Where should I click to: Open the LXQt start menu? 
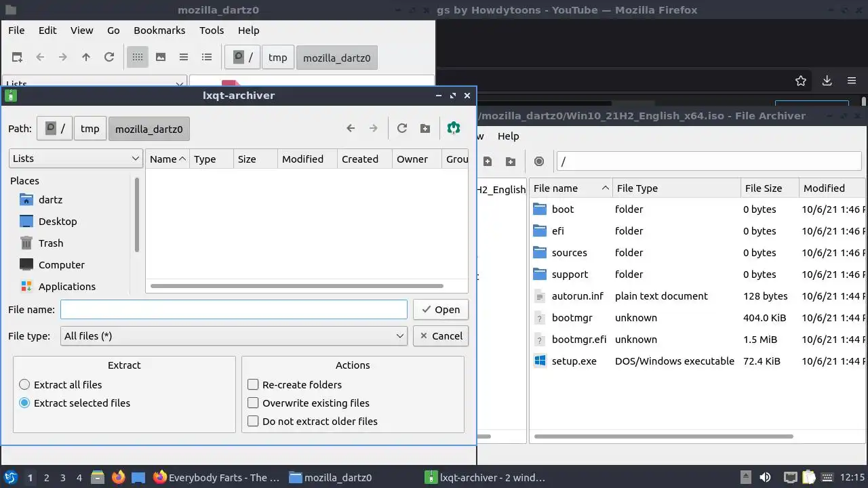click(11, 477)
